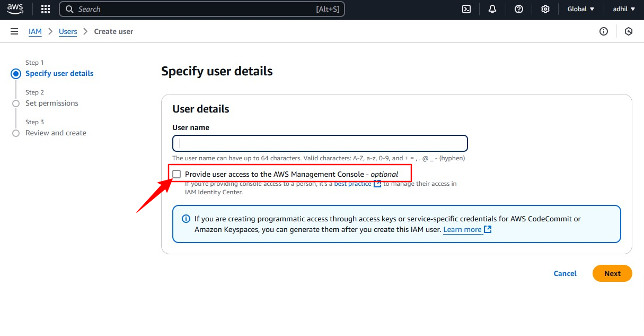Open the best practice link
The image size is (644, 336).
pos(353,184)
